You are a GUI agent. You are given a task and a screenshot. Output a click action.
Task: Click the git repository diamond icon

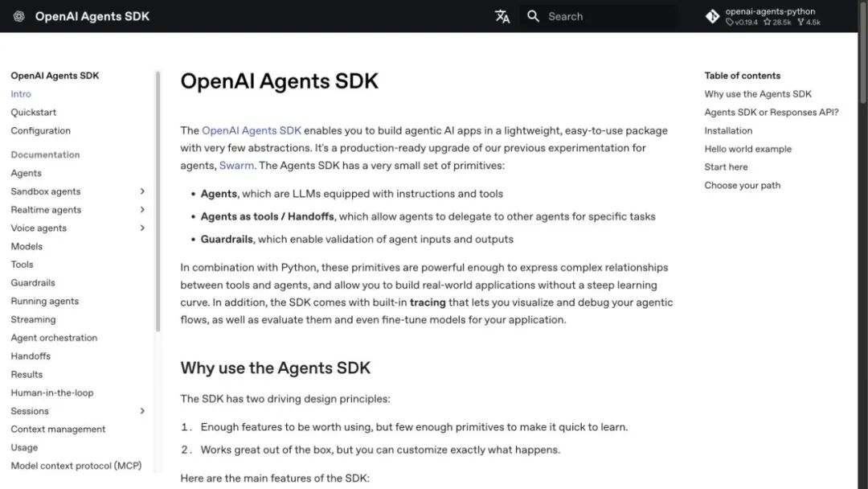pos(712,17)
